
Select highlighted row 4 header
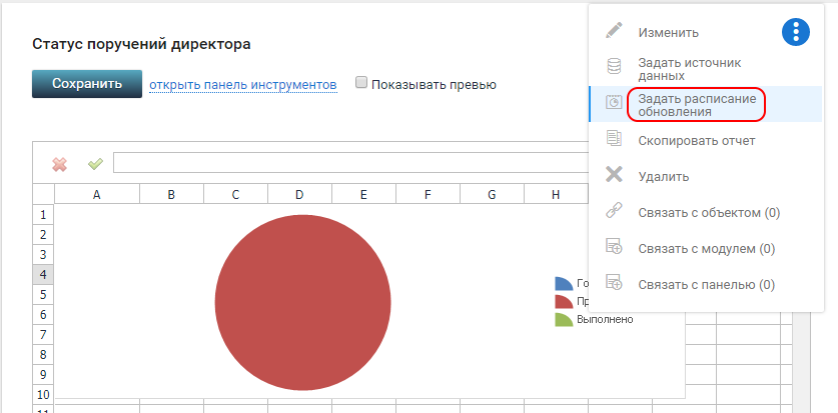tap(43, 275)
